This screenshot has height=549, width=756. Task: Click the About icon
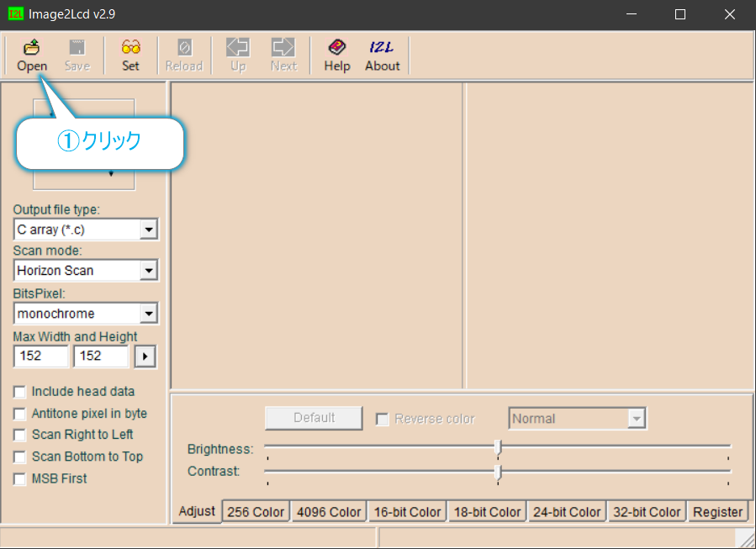(382, 54)
